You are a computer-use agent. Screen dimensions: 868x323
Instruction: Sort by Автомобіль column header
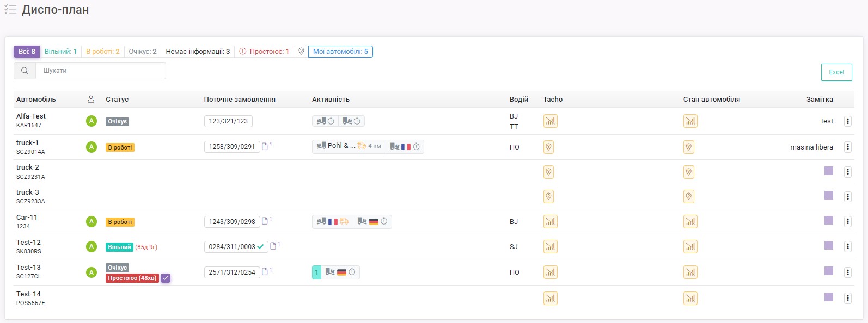pyautogui.click(x=36, y=100)
